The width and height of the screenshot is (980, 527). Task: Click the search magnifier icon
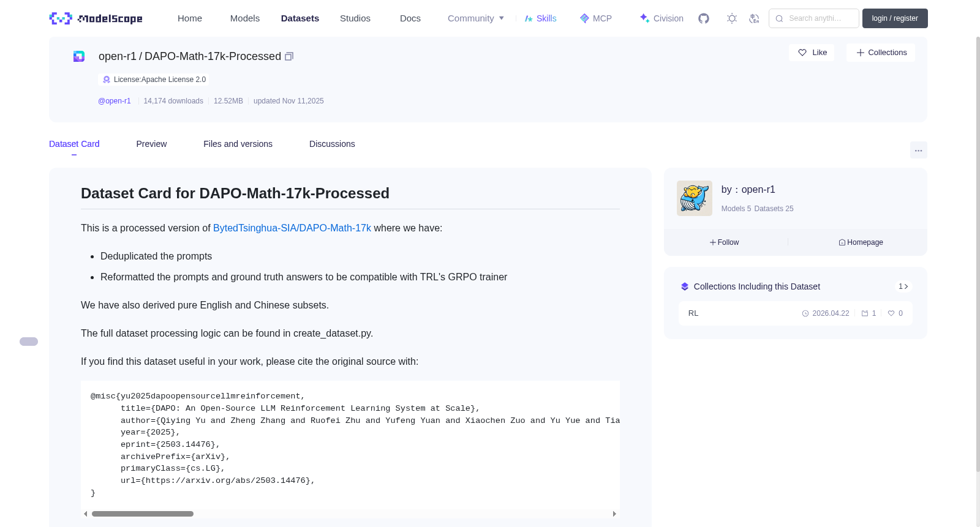point(780,18)
